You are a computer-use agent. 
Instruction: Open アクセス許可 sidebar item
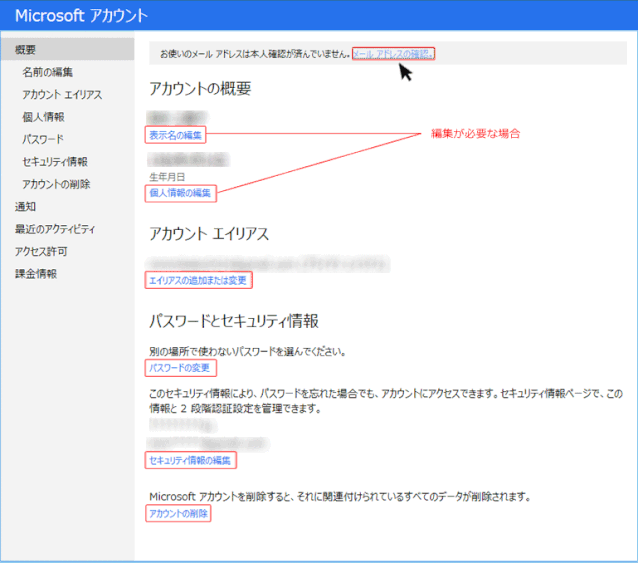coord(41,251)
